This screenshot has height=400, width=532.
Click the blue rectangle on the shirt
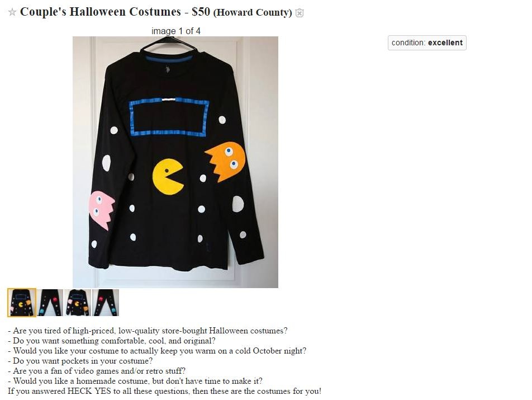(169, 117)
